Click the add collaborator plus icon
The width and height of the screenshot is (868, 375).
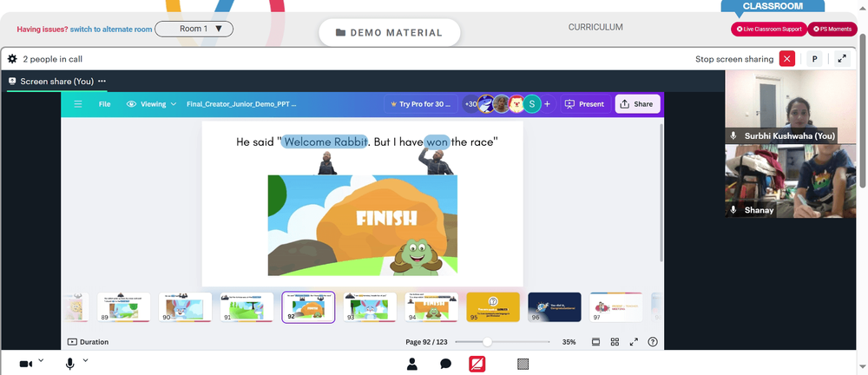click(547, 103)
